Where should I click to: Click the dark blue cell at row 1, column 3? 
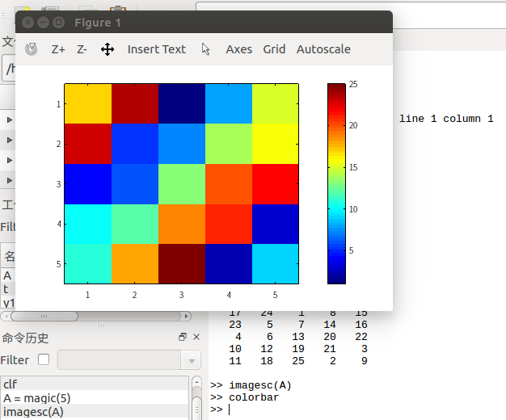point(182,103)
